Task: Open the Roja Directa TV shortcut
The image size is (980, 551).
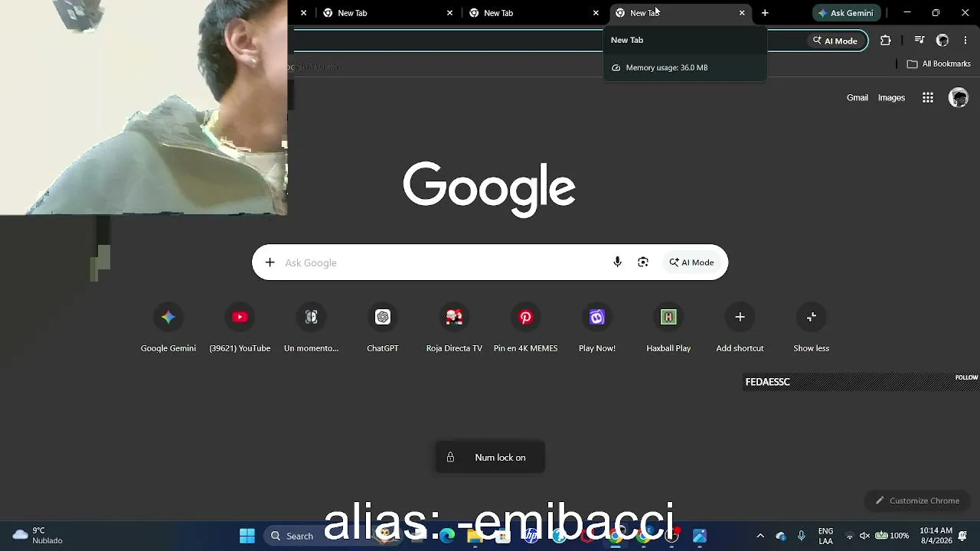Action: [454, 328]
